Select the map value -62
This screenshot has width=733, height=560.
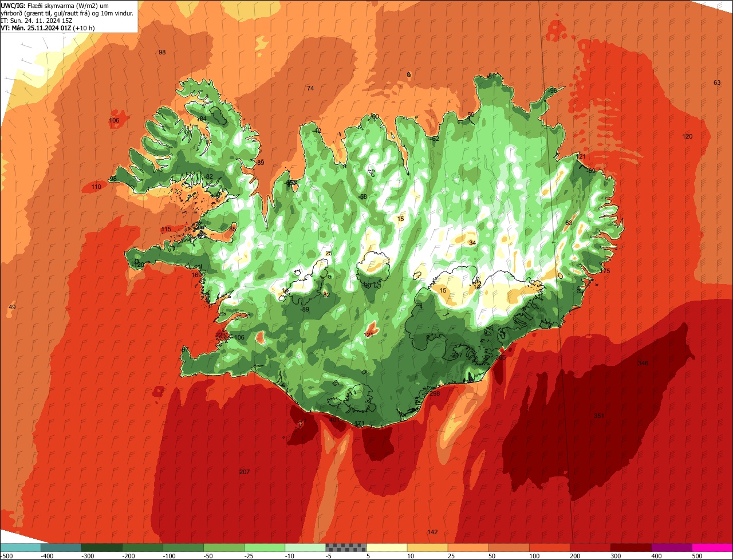tap(434, 139)
